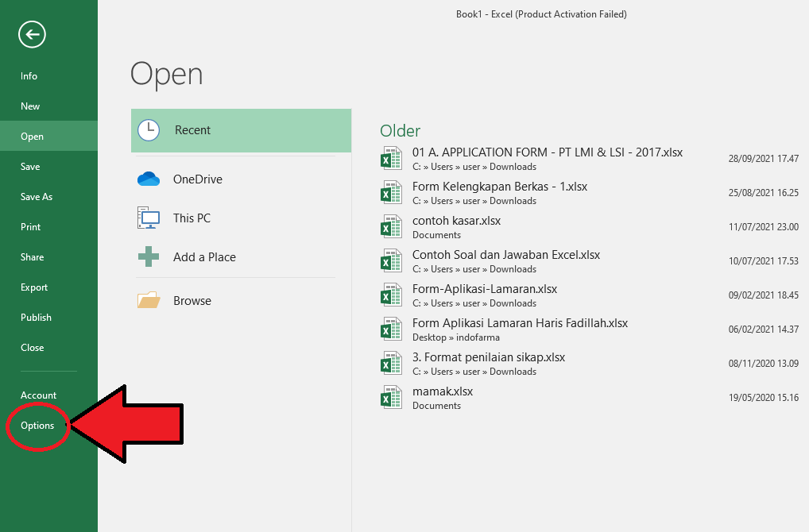The image size is (809, 532).
Task: Click the workbook icon beside Form Kelengkapan Berkas
Action: click(x=391, y=192)
